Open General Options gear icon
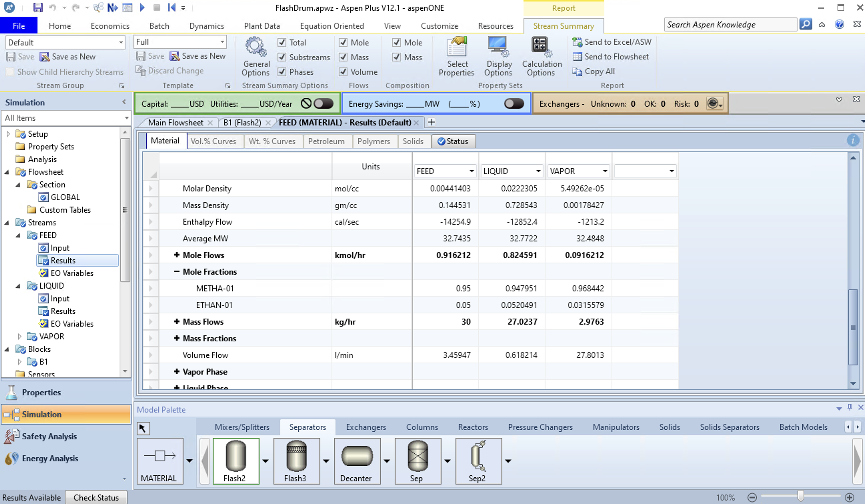 (255, 47)
